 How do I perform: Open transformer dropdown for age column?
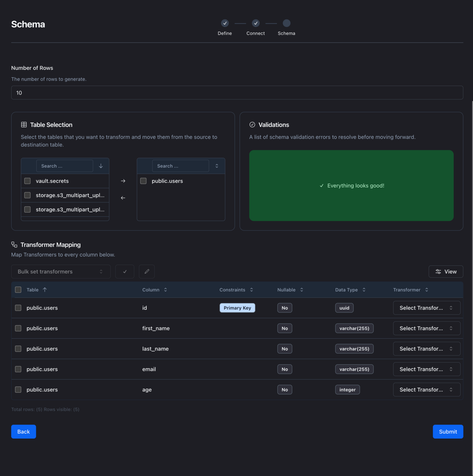[x=427, y=390]
